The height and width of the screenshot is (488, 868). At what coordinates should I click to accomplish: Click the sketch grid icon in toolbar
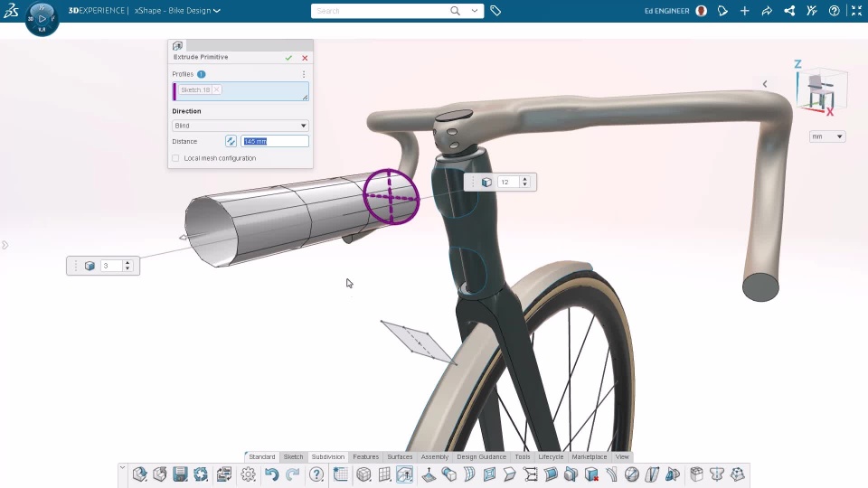[341, 474]
